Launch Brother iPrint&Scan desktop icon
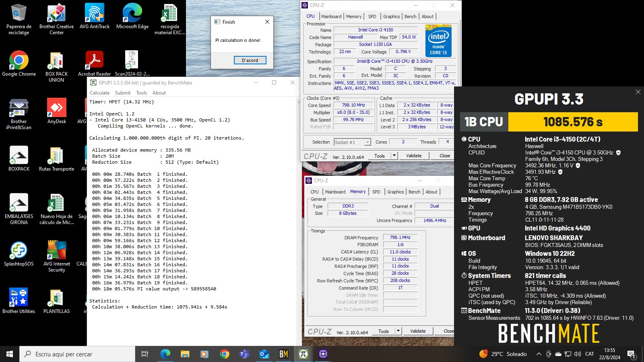Screen dimensions: 644x362 [19, 114]
